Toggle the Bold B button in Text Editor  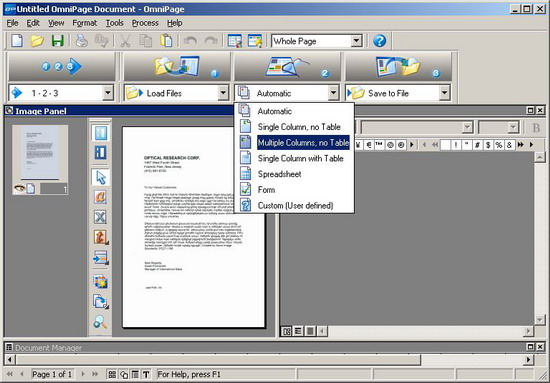(x=536, y=128)
